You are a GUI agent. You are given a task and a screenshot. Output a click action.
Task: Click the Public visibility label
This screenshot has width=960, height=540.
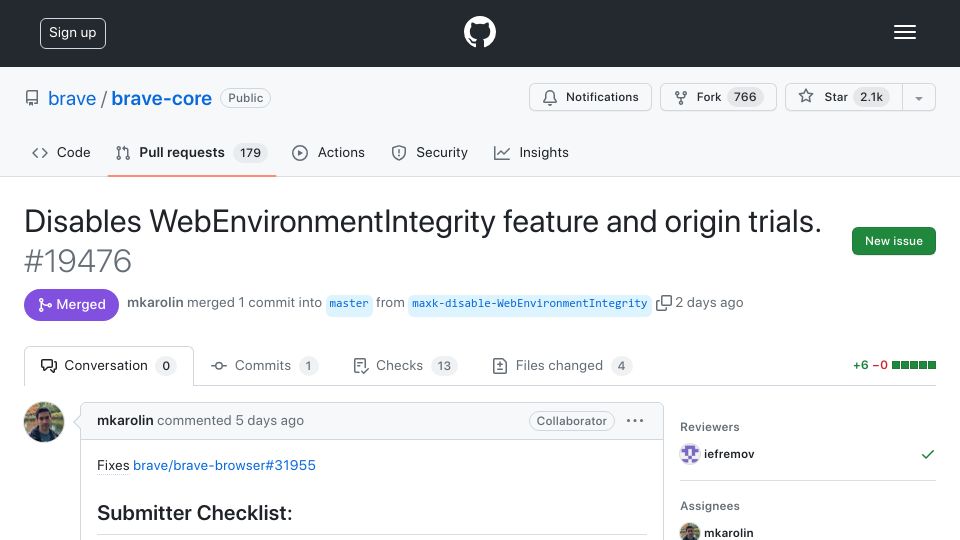pyautogui.click(x=246, y=98)
